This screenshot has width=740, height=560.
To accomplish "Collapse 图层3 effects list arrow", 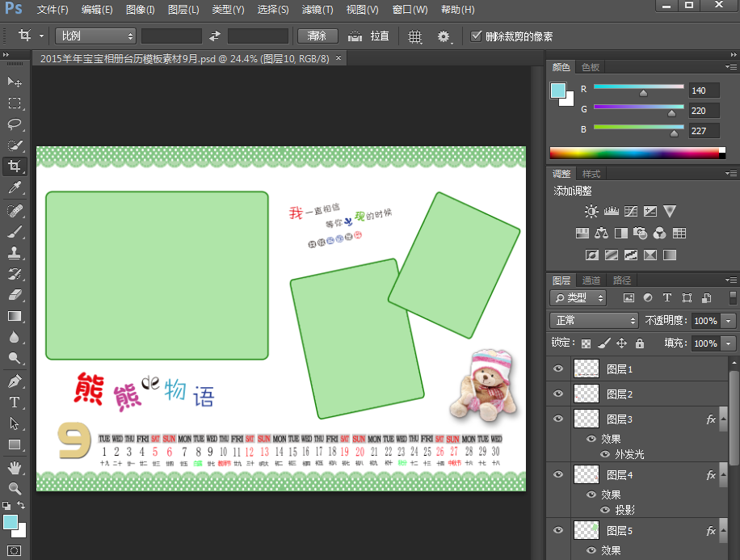I will tap(723, 419).
